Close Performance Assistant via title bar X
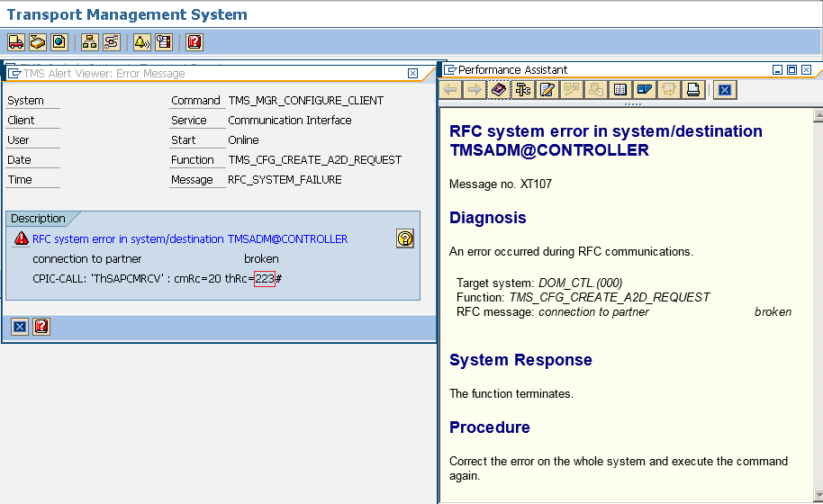Screen dimensions: 823x504 806,70
